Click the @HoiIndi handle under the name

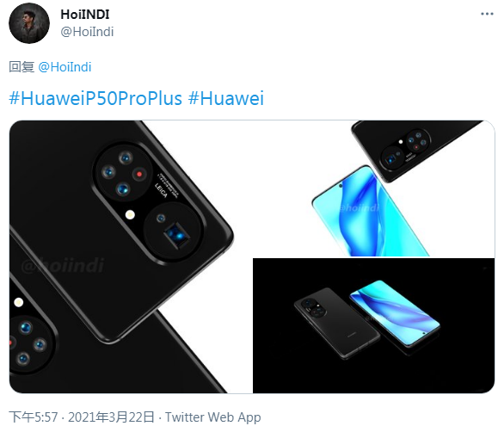pyautogui.click(x=87, y=32)
